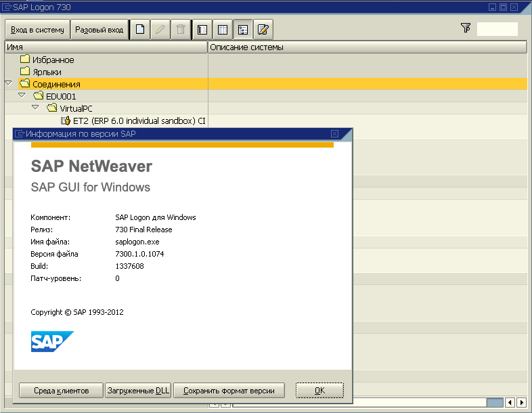Switch to explorer view icon in toolbar
The height and width of the screenshot is (413, 532).
click(202, 30)
